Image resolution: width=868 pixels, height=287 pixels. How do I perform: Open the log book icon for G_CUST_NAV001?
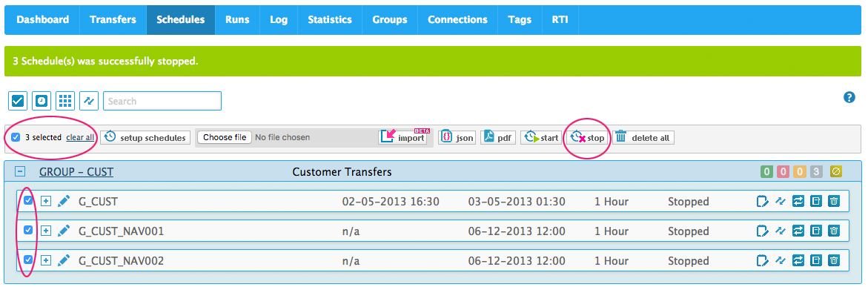(x=816, y=230)
